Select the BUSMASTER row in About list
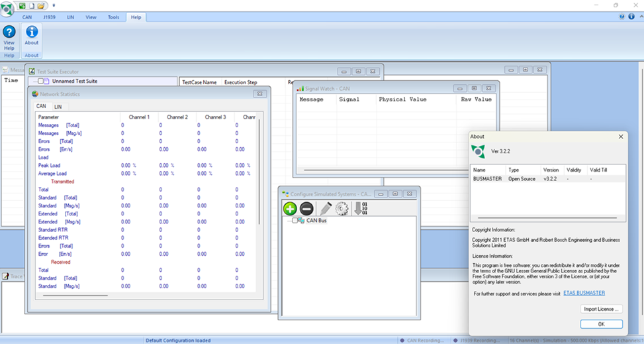644x344 pixels. pos(548,179)
